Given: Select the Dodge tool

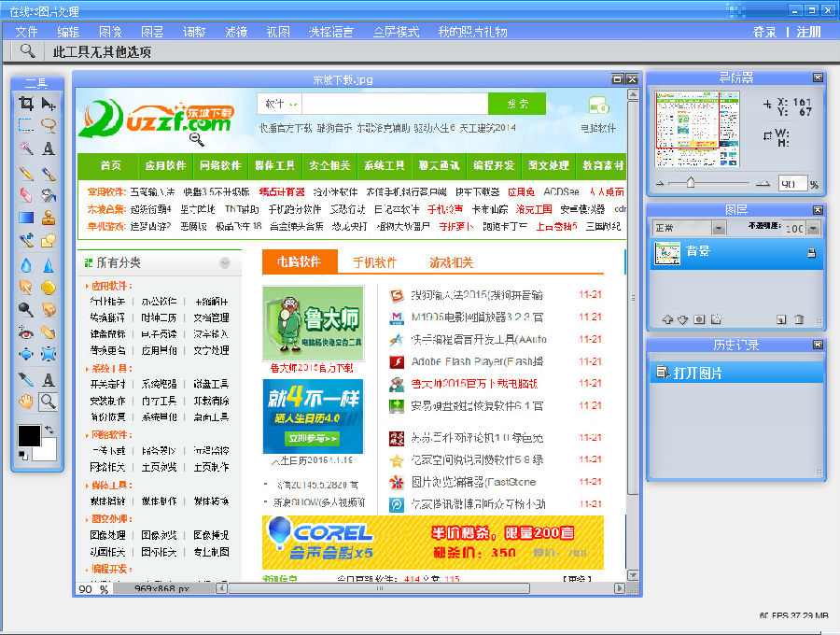Looking at the screenshot, I should click(x=26, y=309).
